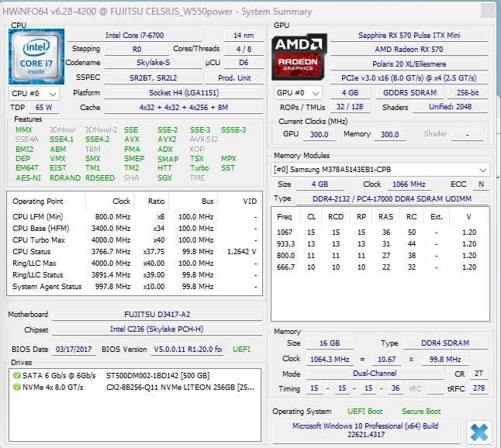Image resolution: width=501 pixels, height=448 pixels.
Task: Open the CPU #0 selector dropdown
Action: [x=34, y=94]
